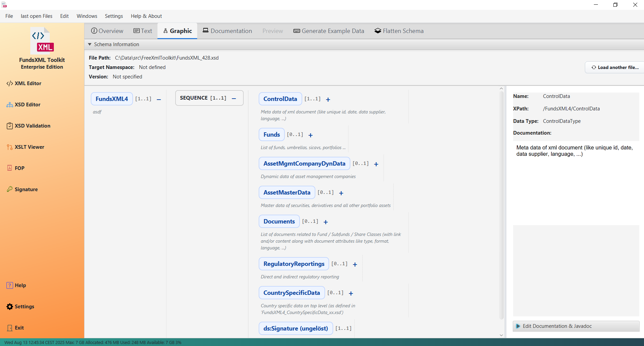
Task: Open the XSD Validation clipboard icon
Action: click(10, 126)
